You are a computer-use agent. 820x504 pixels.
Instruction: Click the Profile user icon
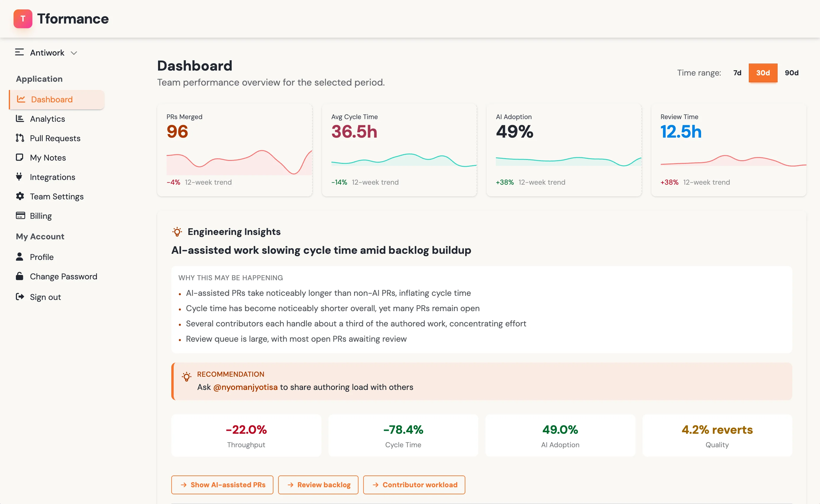(19, 256)
